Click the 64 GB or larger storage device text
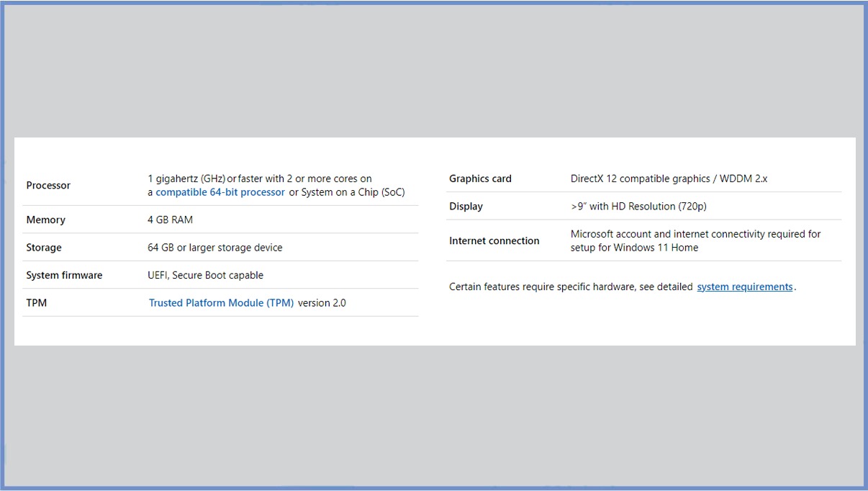 point(214,248)
